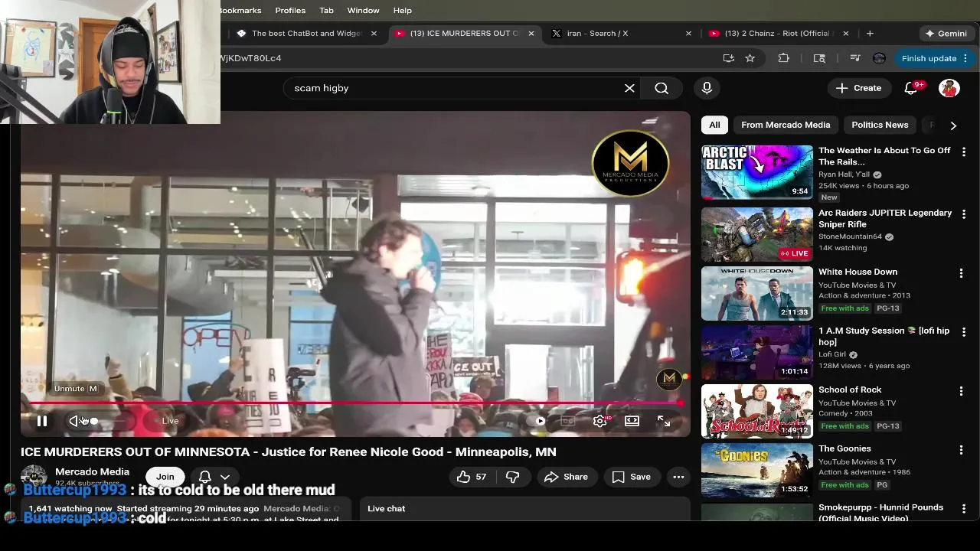
Task: Open options for Arc Raiders video
Action: tap(963, 214)
